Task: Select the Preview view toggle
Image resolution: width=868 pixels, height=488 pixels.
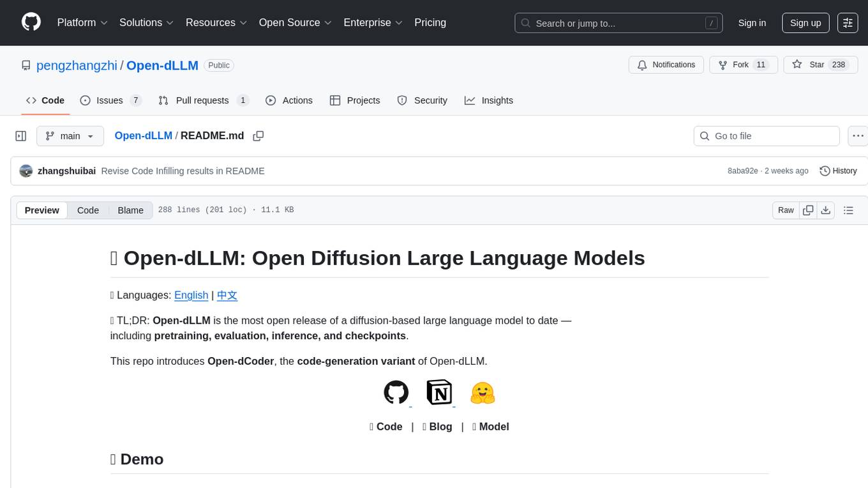Action: [x=42, y=210]
